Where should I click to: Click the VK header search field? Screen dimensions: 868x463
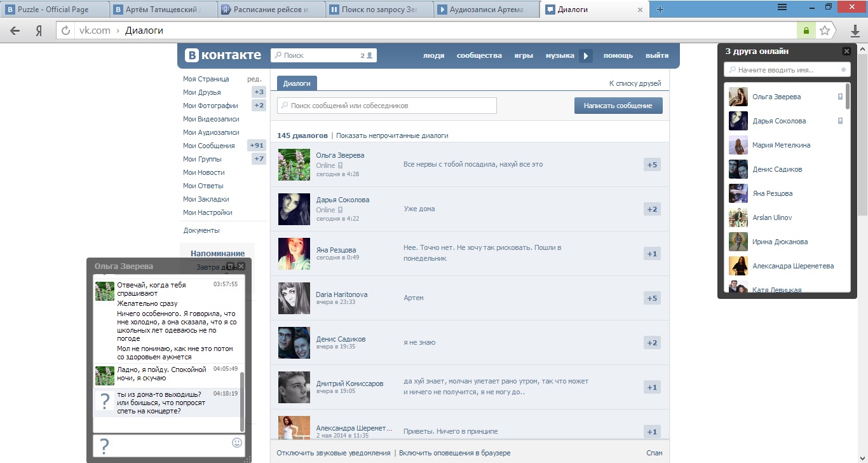click(323, 55)
